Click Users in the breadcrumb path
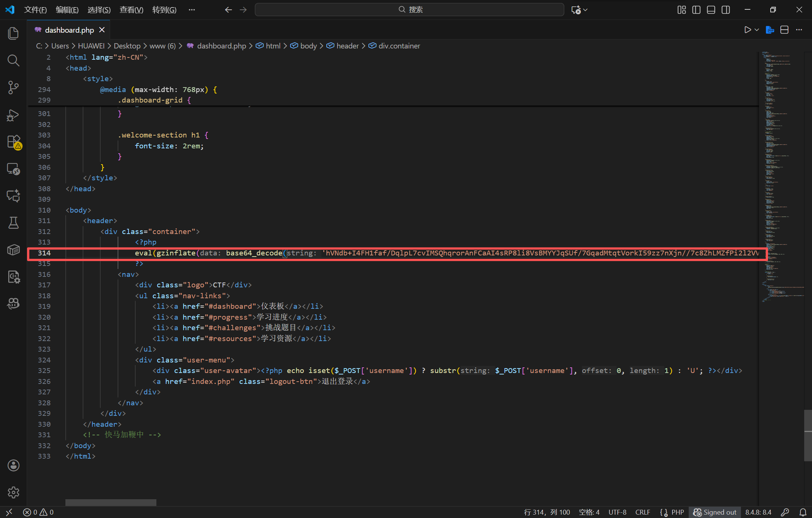 (x=60, y=46)
